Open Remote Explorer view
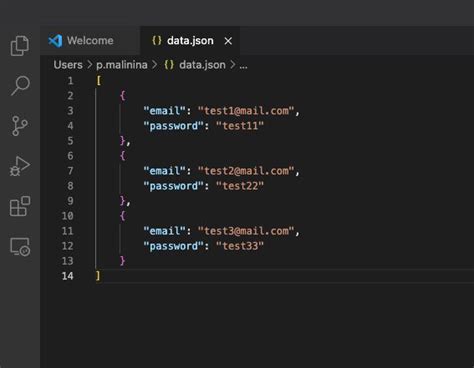This screenshot has width=474, height=368. [20, 247]
